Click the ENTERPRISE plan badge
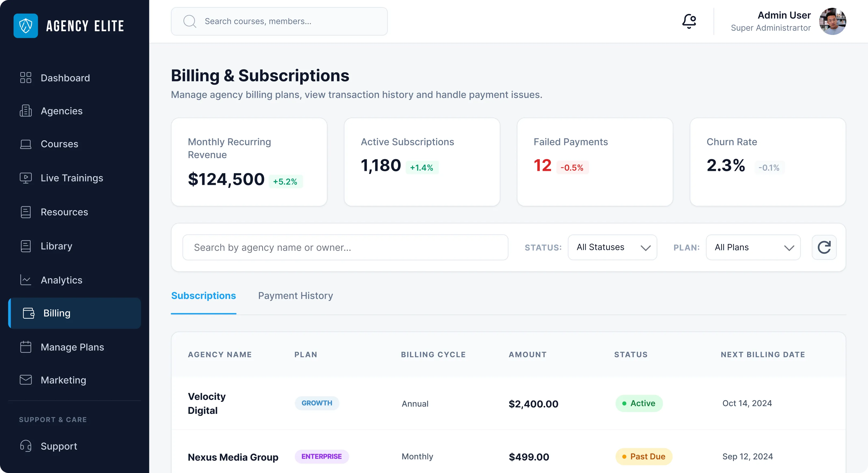Screen dimensions: 868x473 point(321,456)
